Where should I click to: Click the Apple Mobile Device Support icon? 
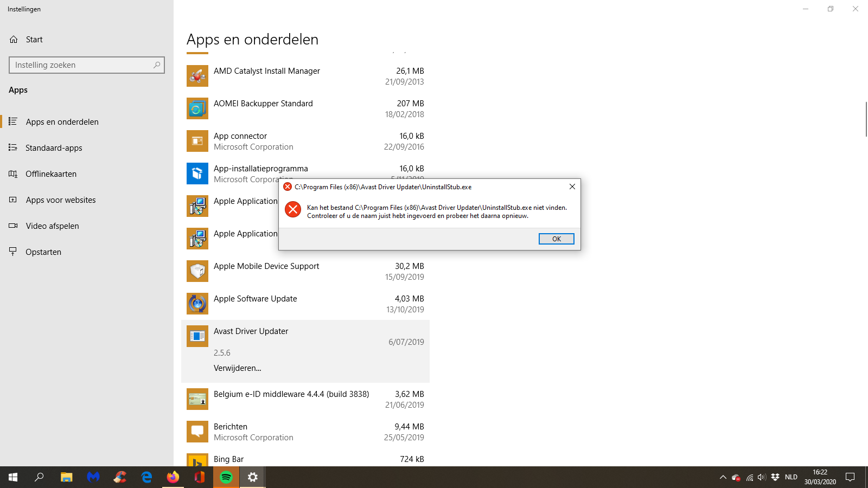pos(197,271)
